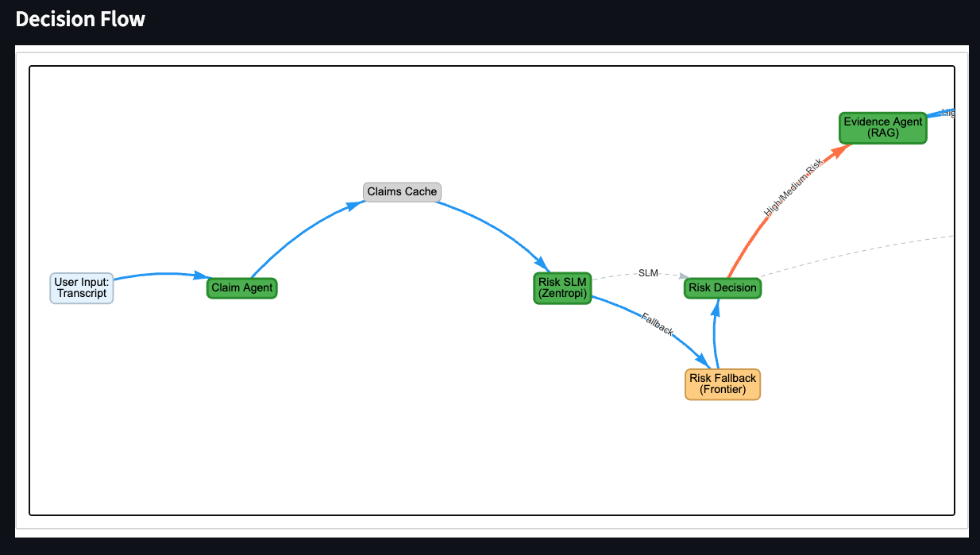Click the Claim Agent node
The image size is (980, 555).
(241, 287)
